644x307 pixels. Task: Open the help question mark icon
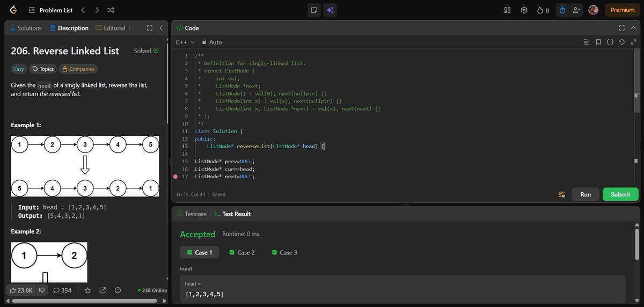(118, 290)
